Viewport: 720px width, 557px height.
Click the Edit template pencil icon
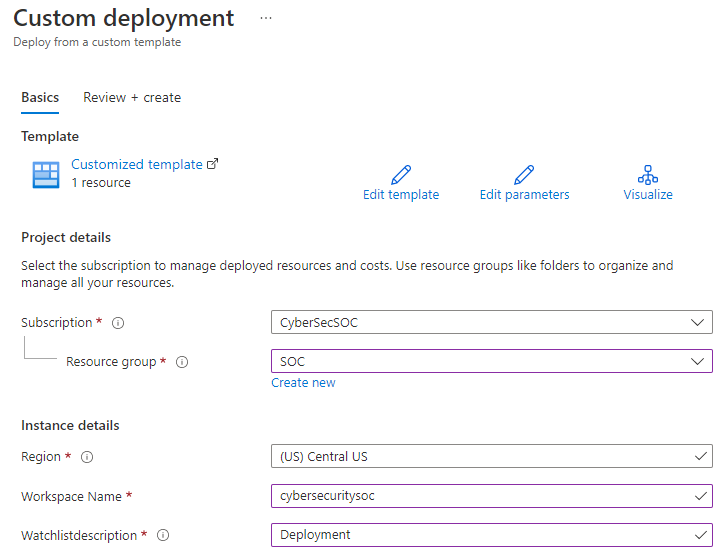coord(401,174)
